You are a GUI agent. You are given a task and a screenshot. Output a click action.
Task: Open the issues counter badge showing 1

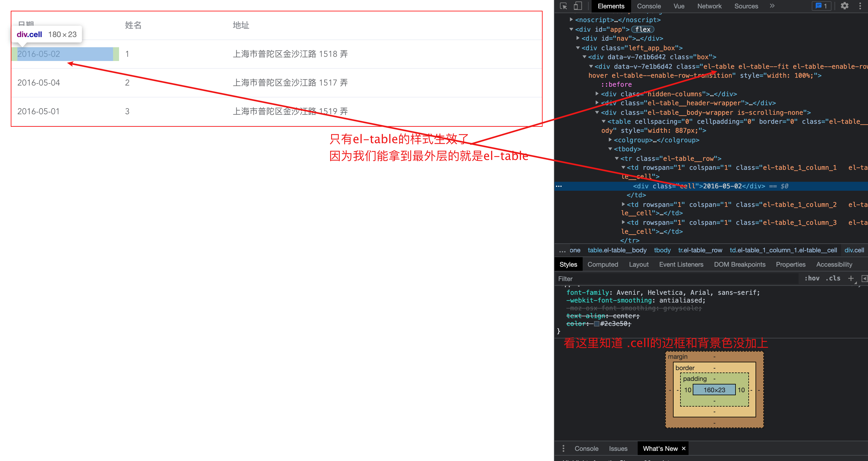(x=821, y=6)
